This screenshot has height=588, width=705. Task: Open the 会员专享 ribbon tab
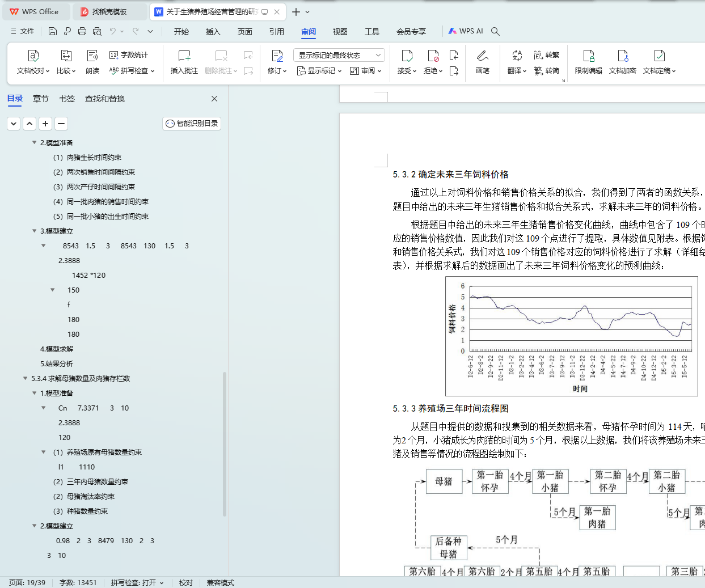pos(411,32)
